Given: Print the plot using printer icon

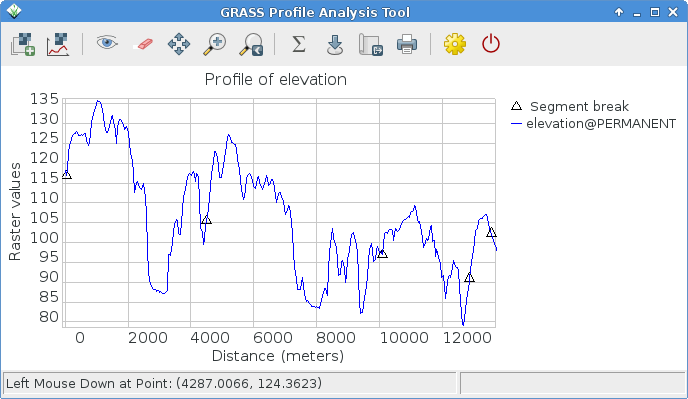Looking at the screenshot, I should pos(407,44).
